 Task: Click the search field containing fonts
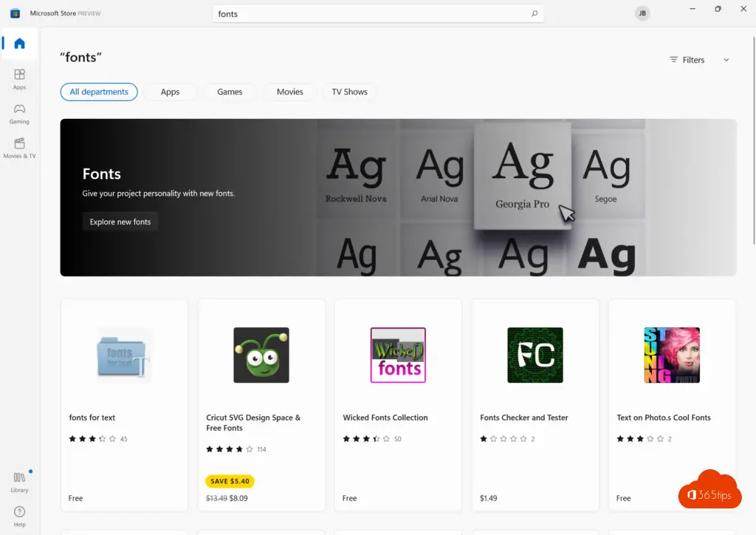click(369, 14)
